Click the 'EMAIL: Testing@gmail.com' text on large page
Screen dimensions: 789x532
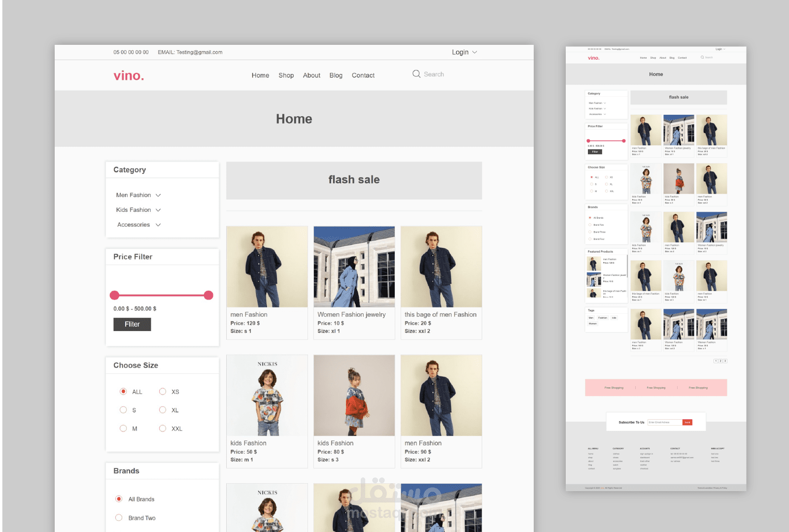tap(190, 52)
